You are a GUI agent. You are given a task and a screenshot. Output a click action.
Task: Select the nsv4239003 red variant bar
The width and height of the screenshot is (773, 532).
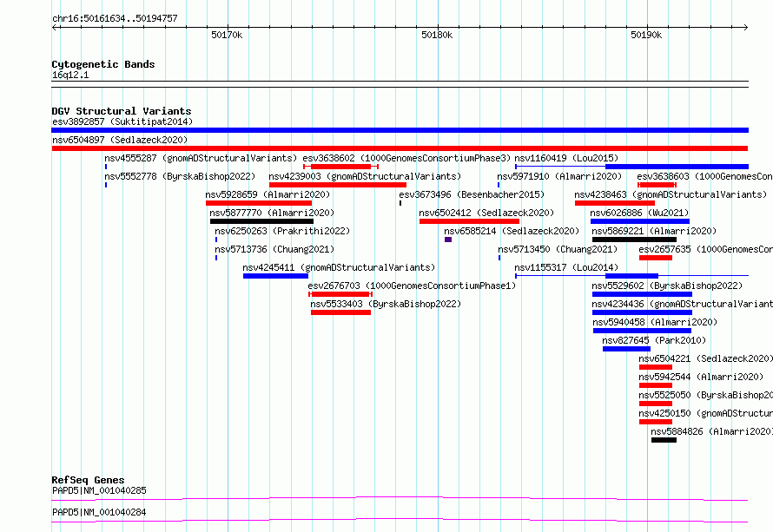[338, 185]
